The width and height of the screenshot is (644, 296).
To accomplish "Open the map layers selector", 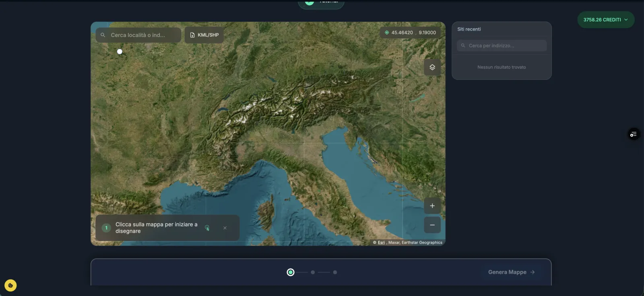I will tap(432, 67).
